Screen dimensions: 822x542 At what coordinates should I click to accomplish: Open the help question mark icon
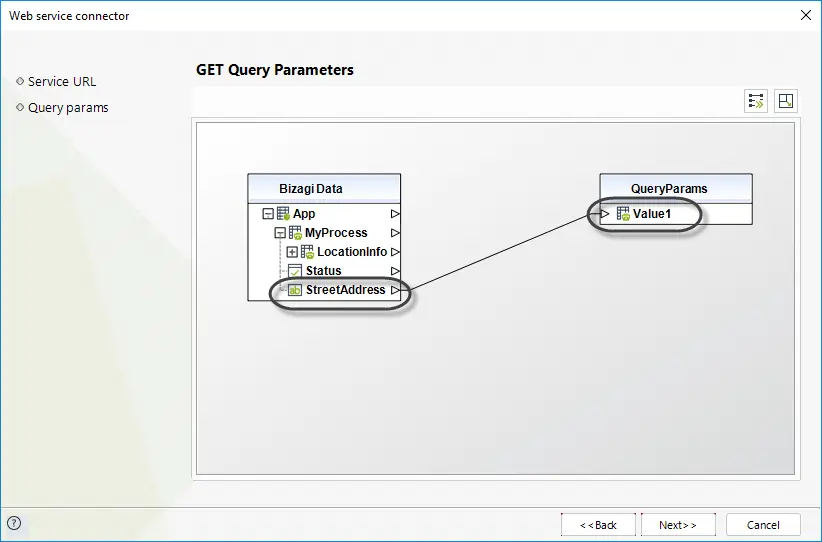click(x=14, y=523)
